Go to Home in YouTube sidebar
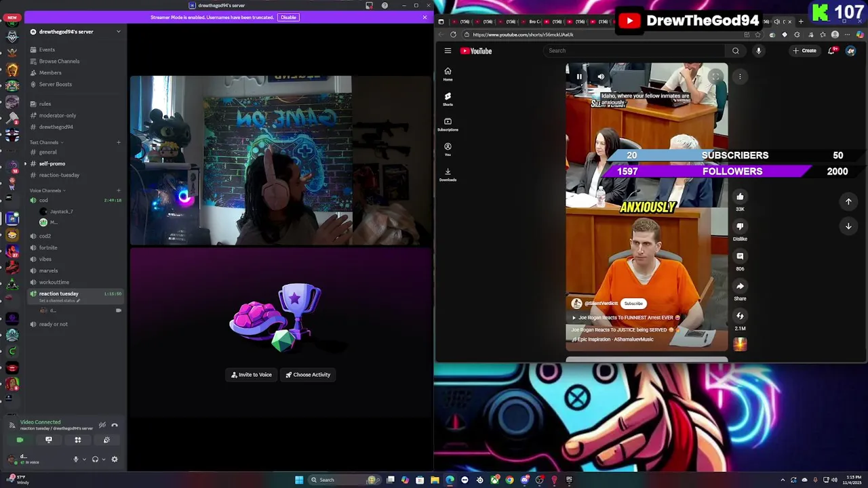The image size is (868, 488). 448,74
